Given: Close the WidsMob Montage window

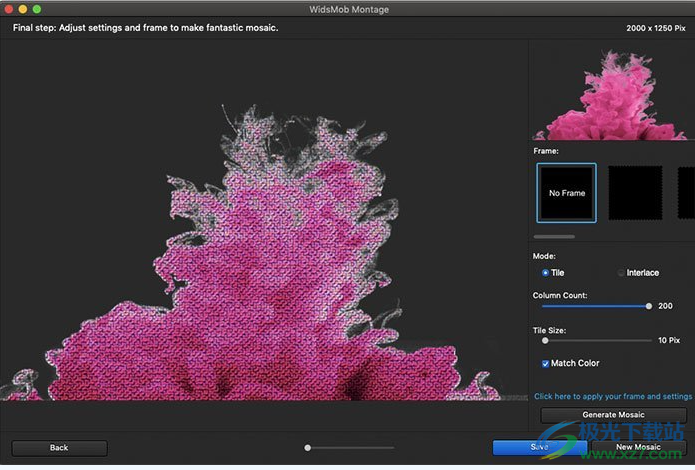Looking at the screenshot, I should click(x=9, y=9).
